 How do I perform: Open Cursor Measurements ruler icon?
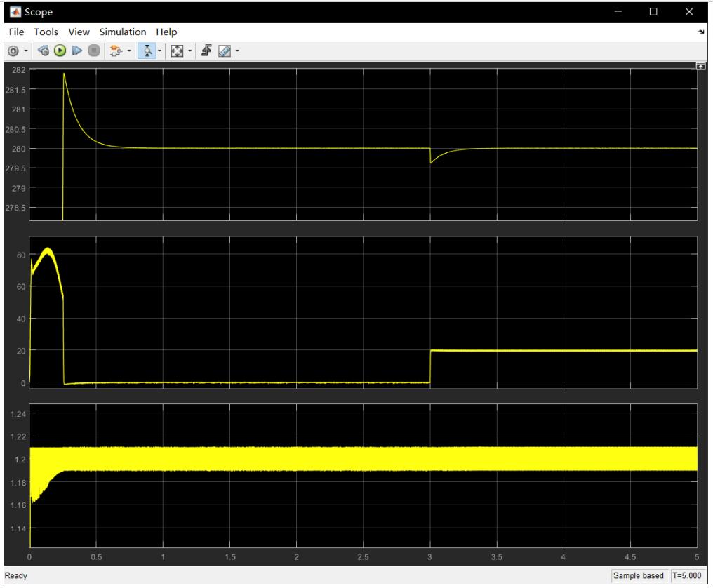point(224,51)
